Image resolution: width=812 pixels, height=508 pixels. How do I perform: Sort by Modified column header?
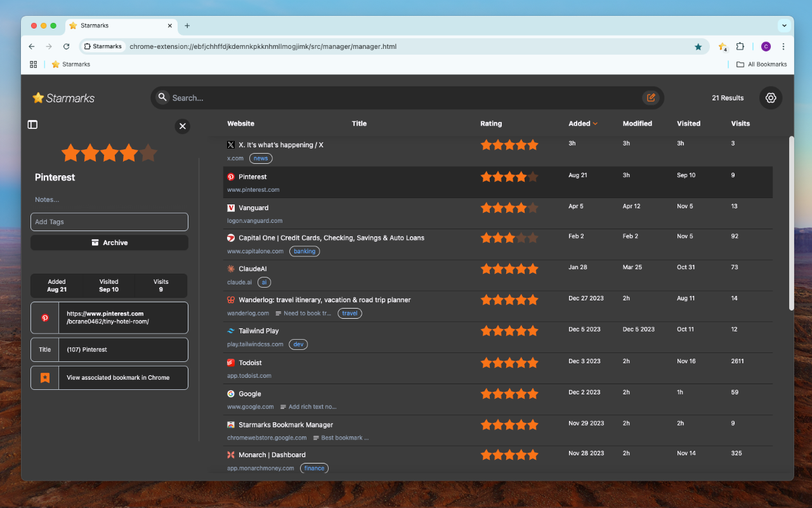638,124
